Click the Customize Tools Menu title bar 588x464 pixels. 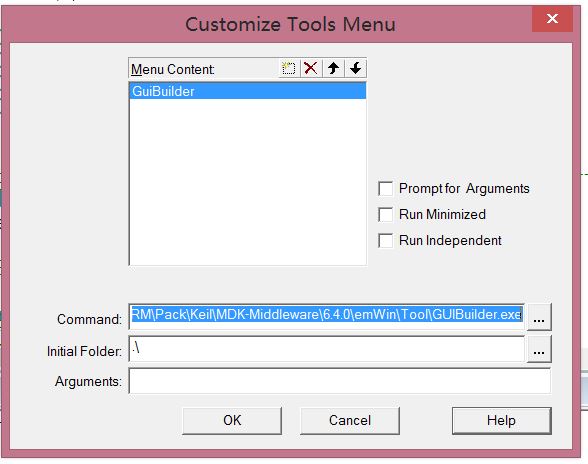(x=290, y=24)
